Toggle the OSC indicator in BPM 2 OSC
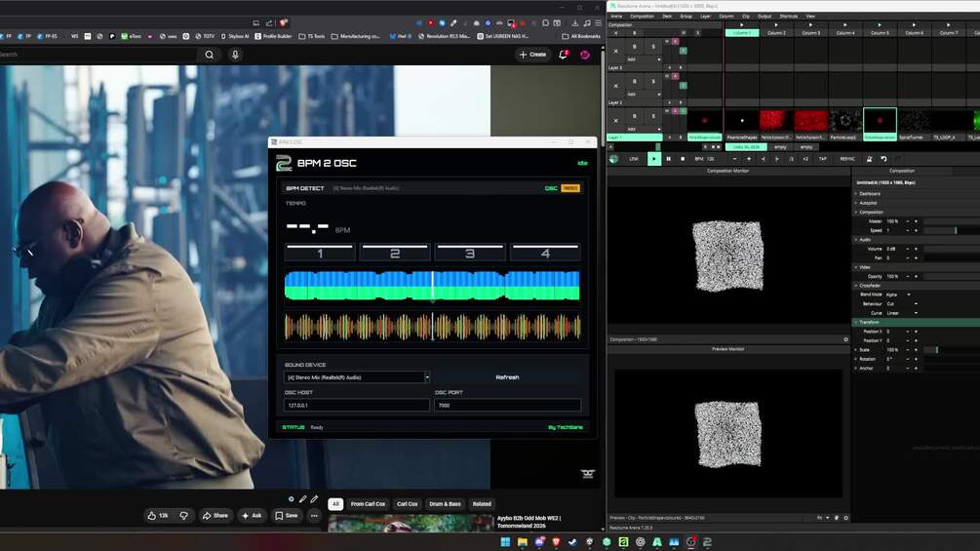This screenshot has width=980, height=551. click(551, 188)
